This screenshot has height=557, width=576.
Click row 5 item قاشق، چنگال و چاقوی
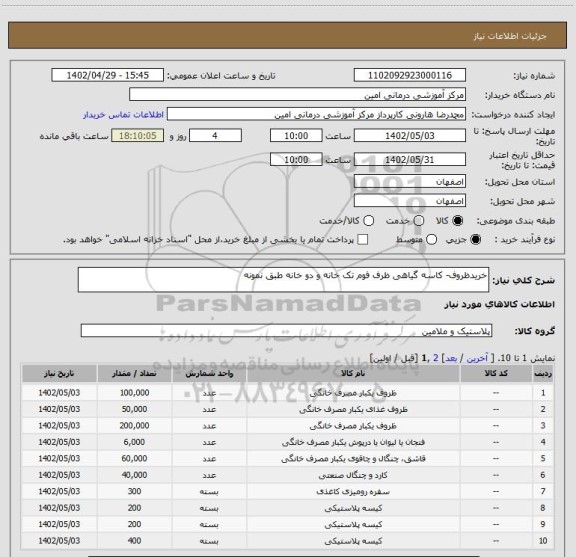click(353, 459)
